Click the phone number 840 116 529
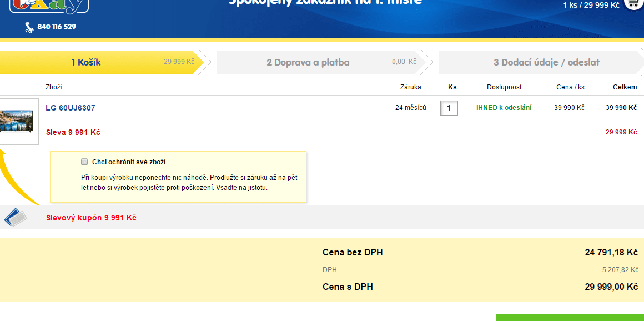 (x=57, y=27)
